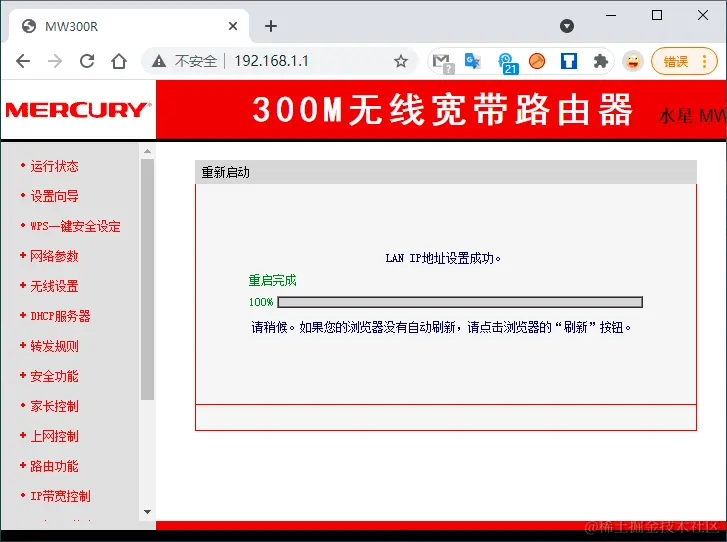Expand the 无线设置 menu
This screenshot has height=542, width=727.
click(54, 286)
